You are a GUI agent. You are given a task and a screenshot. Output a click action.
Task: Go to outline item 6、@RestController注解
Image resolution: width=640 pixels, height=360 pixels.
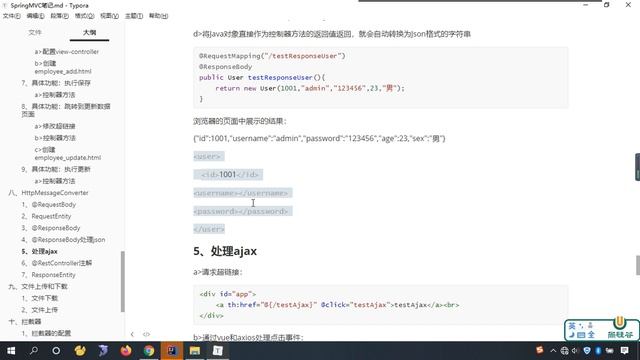pyautogui.click(x=57, y=263)
